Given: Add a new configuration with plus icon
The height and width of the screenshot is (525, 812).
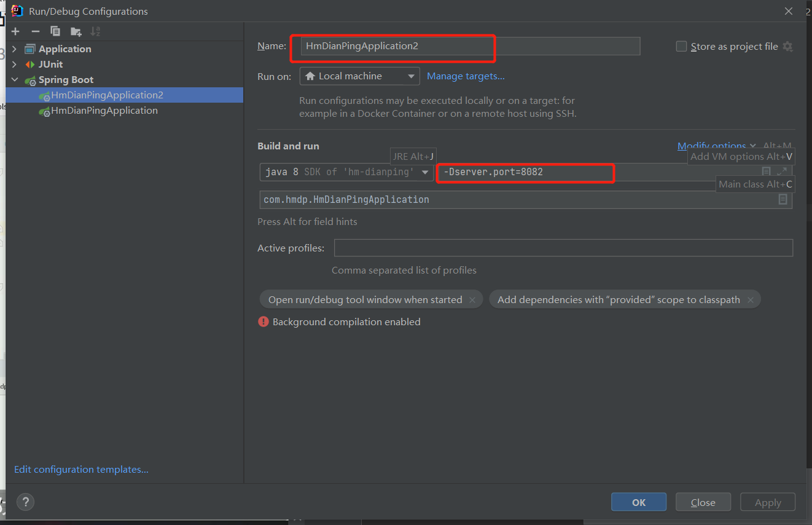Looking at the screenshot, I should pos(15,31).
